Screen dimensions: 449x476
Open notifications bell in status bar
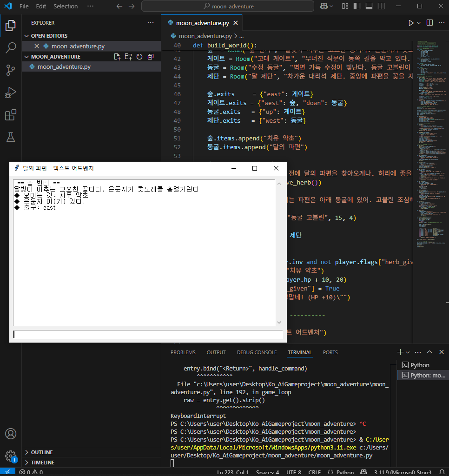point(442,472)
